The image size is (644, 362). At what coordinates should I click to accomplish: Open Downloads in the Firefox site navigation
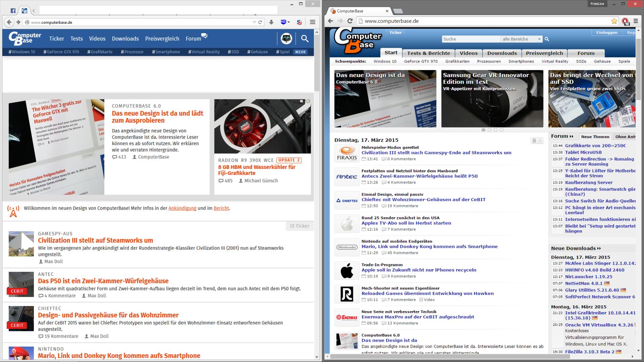[x=125, y=39]
